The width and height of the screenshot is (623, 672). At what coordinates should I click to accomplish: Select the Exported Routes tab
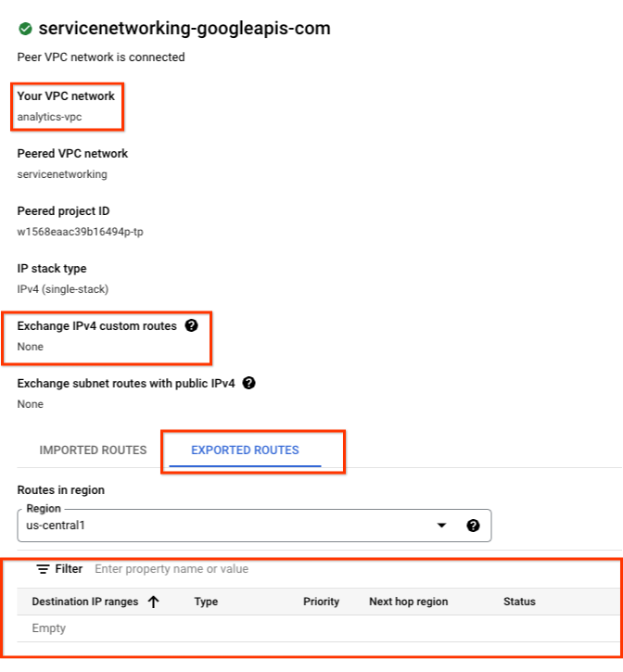click(245, 450)
